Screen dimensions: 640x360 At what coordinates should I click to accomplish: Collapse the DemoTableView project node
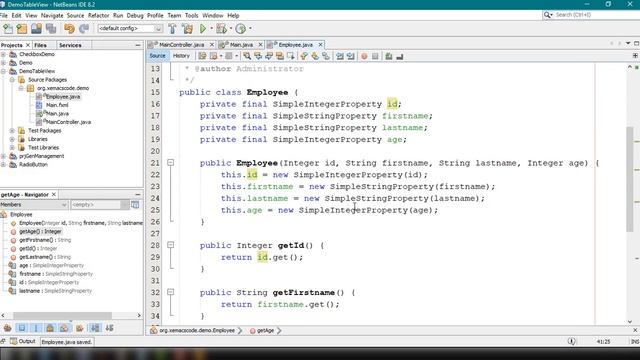pos(3,71)
